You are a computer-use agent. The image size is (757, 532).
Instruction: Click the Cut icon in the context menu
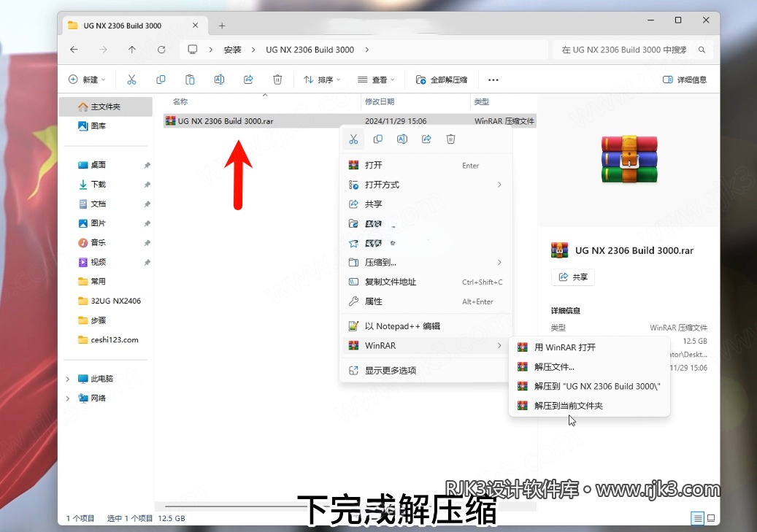[353, 139]
